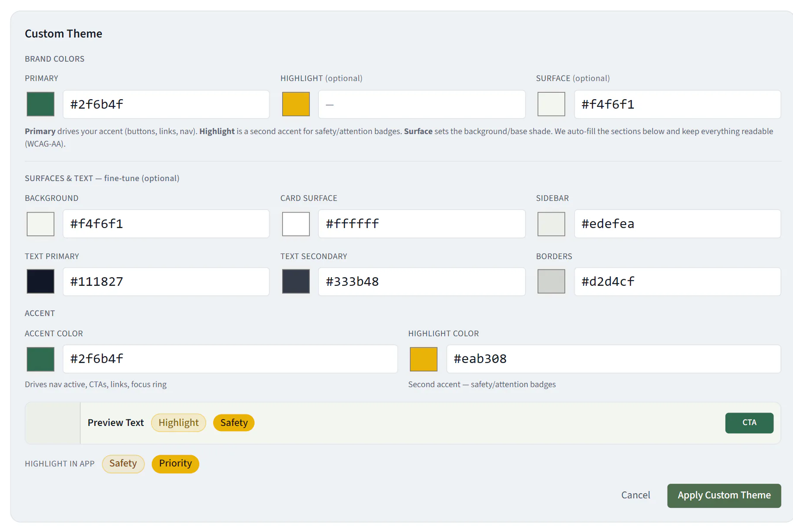Click the CTA preview button
Screen dimensions: 793x532
point(749,423)
